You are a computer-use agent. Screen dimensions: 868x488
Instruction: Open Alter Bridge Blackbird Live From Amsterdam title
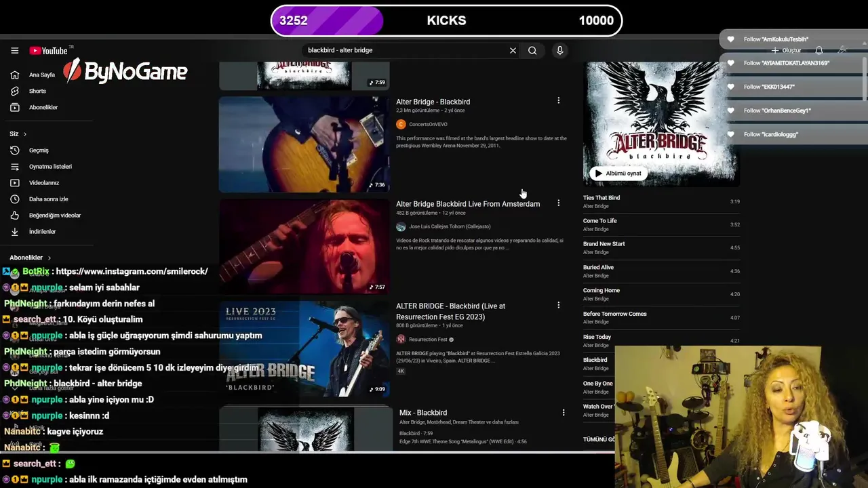pyautogui.click(x=468, y=204)
